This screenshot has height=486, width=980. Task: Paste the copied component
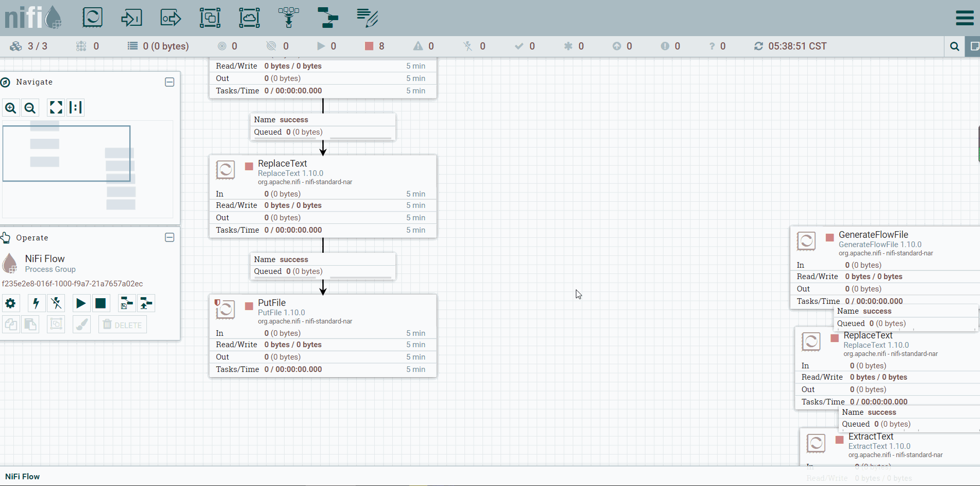30,325
